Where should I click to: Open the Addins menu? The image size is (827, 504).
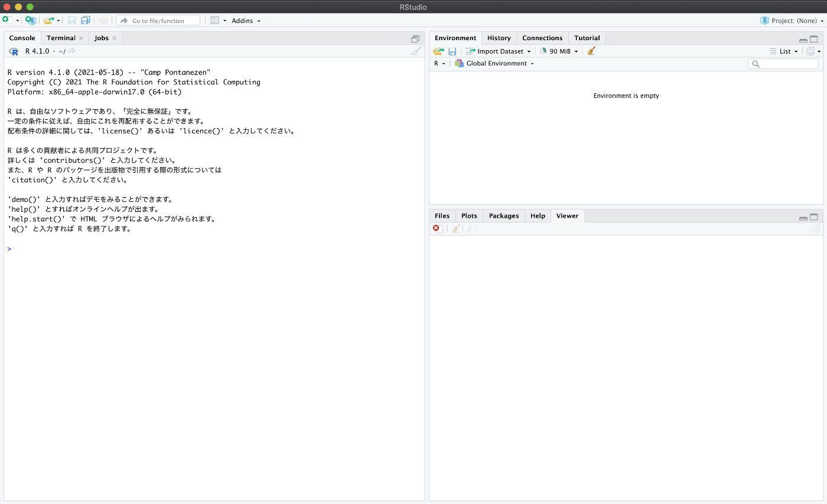[x=246, y=21]
